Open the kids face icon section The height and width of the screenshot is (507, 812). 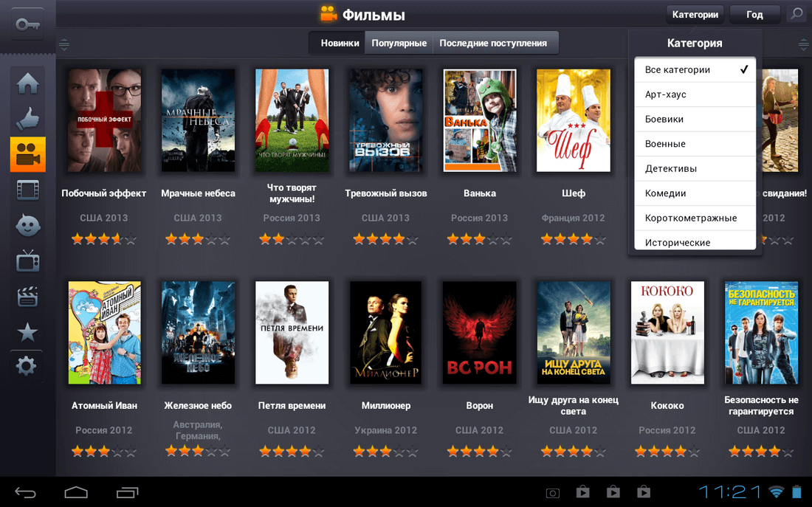point(27,226)
